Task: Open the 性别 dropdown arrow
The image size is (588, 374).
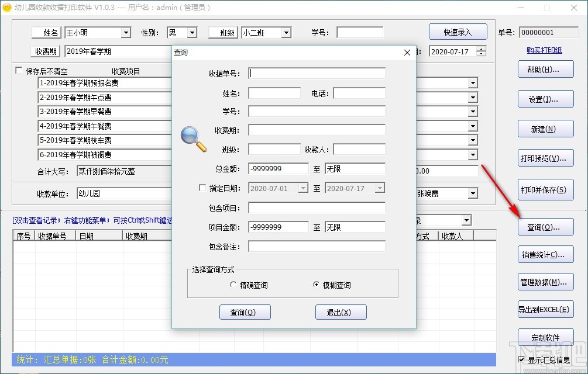Action: click(192, 33)
